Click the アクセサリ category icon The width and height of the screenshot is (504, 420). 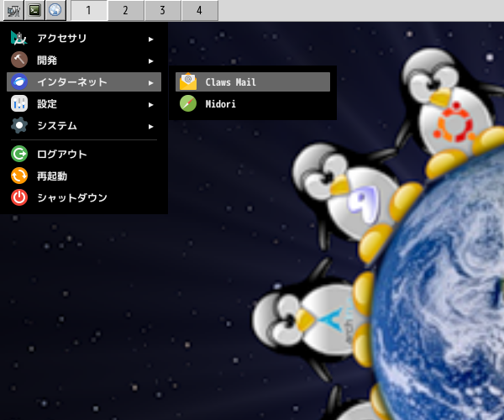tap(19, 38)
